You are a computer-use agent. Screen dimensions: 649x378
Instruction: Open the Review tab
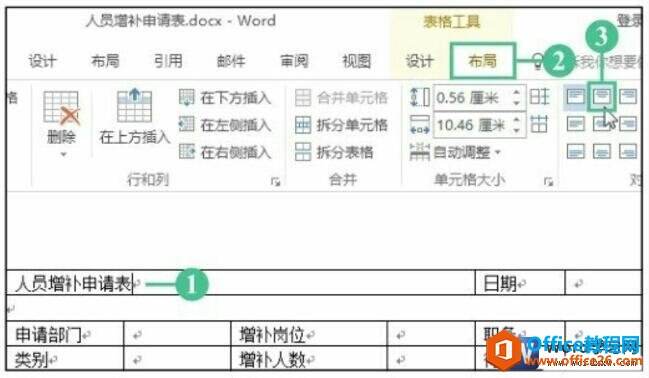pos(294,61)
